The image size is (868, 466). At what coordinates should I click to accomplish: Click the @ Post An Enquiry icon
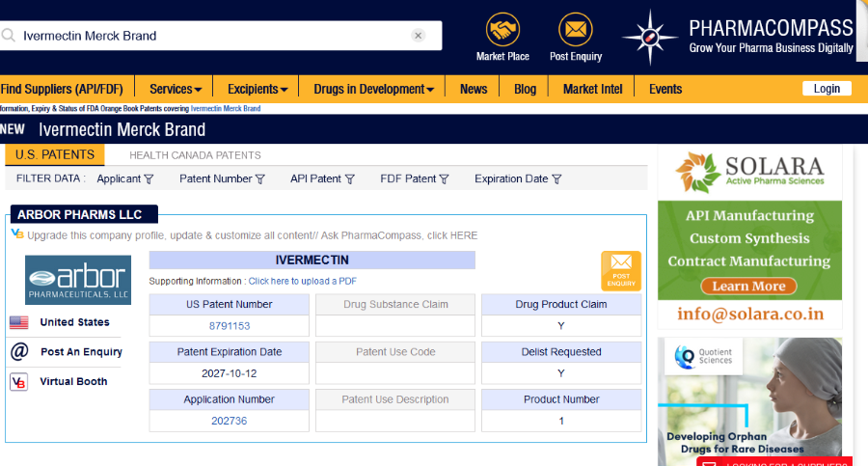pyautogui.click(x=19, y=351)
